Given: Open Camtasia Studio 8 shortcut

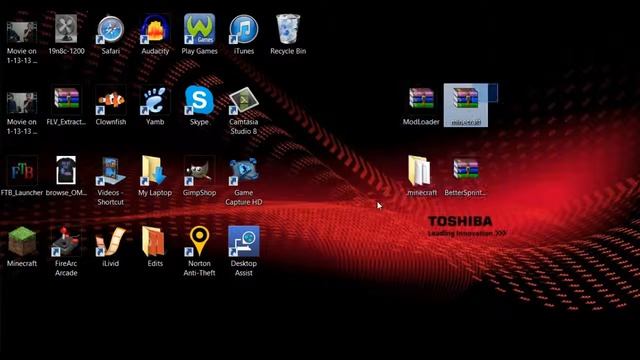Looking at the screenshot, I should click(x=244, y=100).
